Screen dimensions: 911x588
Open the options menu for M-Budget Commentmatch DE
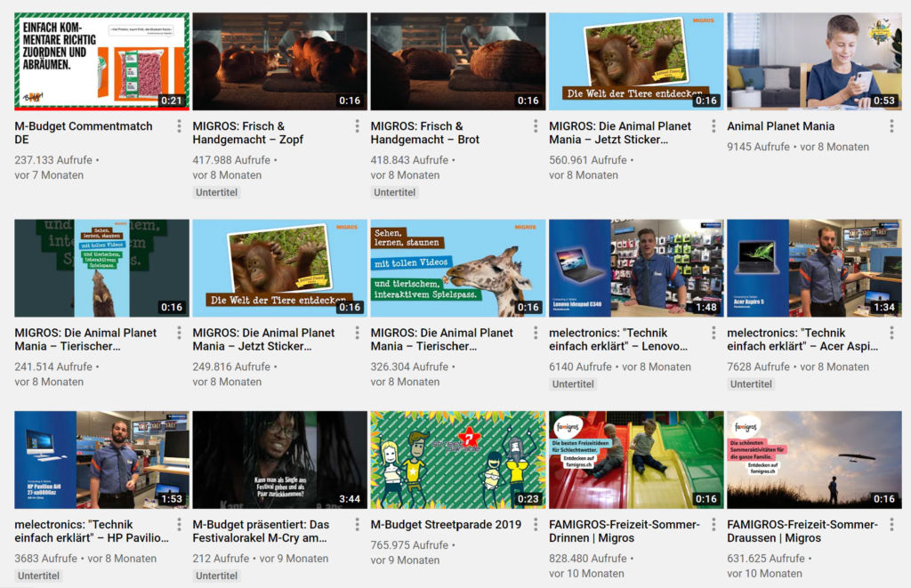(180, 126)
